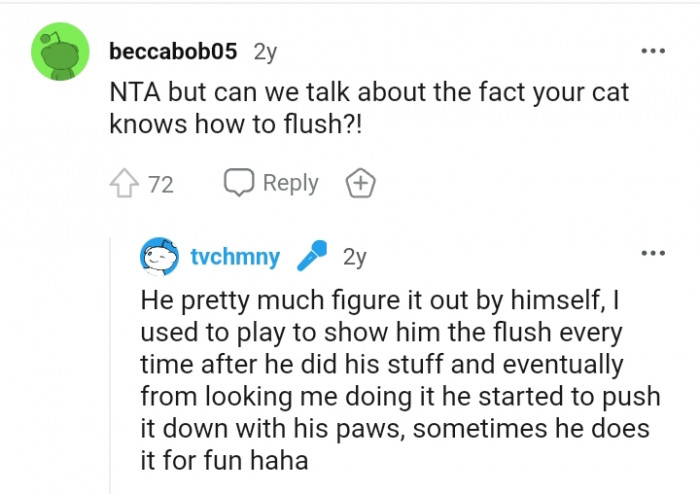Open beccabob05's green avatar
Viewport: 700px width, 494px height.
pyautogui.click(x=60, y=51)
